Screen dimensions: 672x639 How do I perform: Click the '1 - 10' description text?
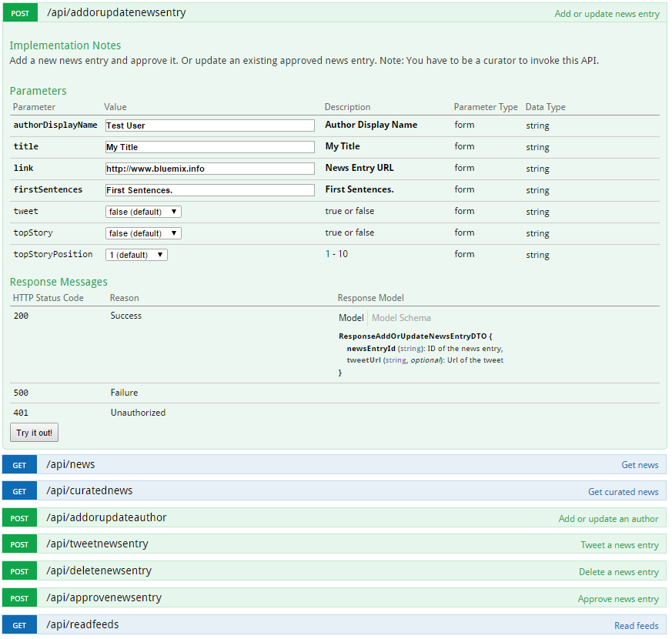(336, 254)
